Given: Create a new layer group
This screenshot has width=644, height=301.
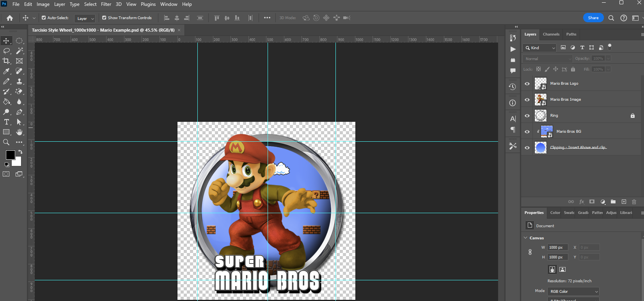Looking at the screenshot, I should pos(613,202).
